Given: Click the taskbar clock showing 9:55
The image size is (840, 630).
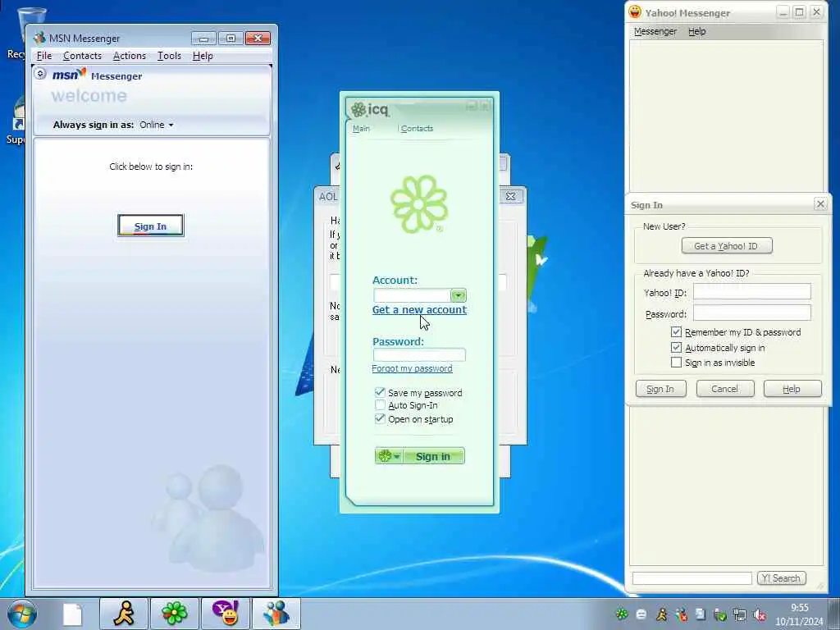Looking at the screenshot, I should (799, 608).
